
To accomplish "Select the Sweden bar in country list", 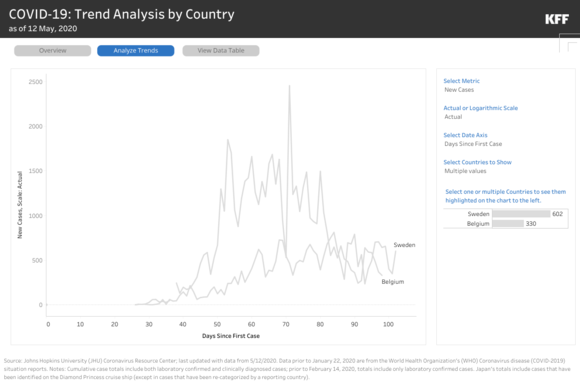I will pos(521,214).
